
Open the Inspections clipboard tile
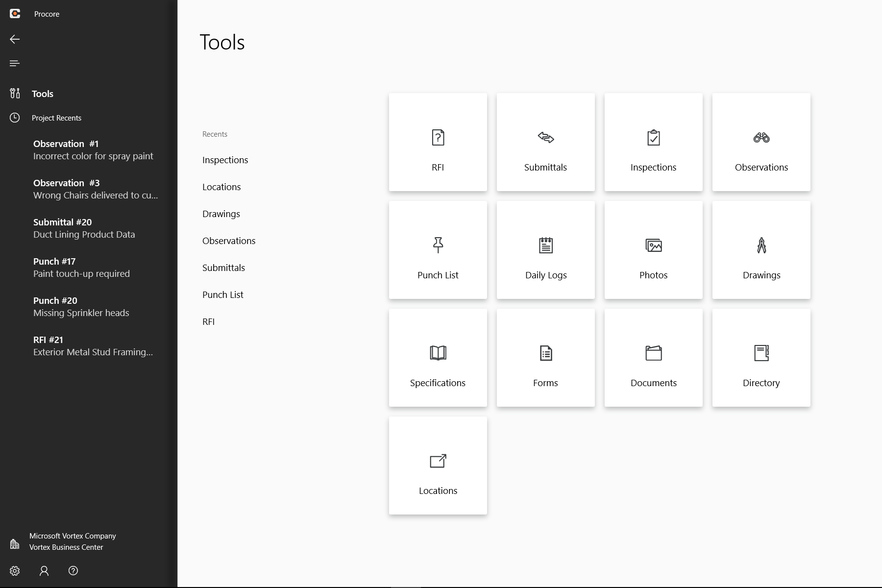point(653,142)
